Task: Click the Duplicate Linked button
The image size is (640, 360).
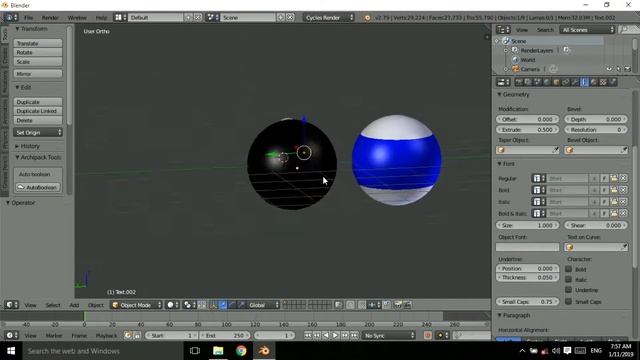Action: pos(38,111)
